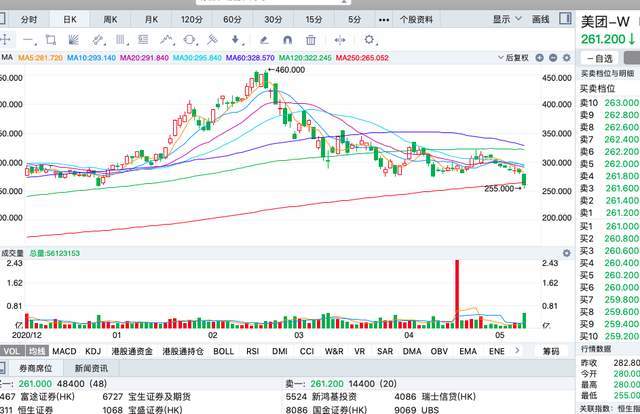Screen dimensions: 640x414
Task: Select the CCI indicator
Action: tap(307, 351)
